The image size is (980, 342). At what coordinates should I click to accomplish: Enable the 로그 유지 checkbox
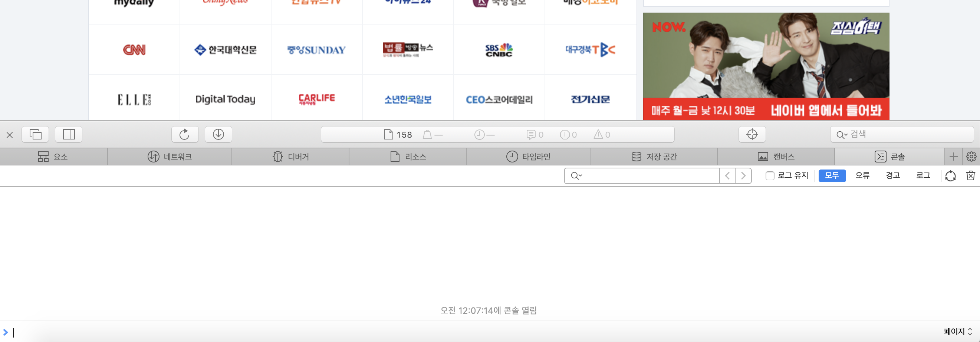pos(770,176)
